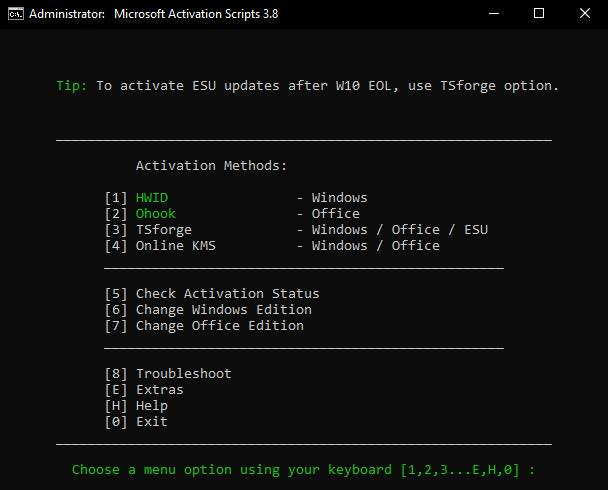
Task: Choose the [0] Exit option
Action: [150, 422]
